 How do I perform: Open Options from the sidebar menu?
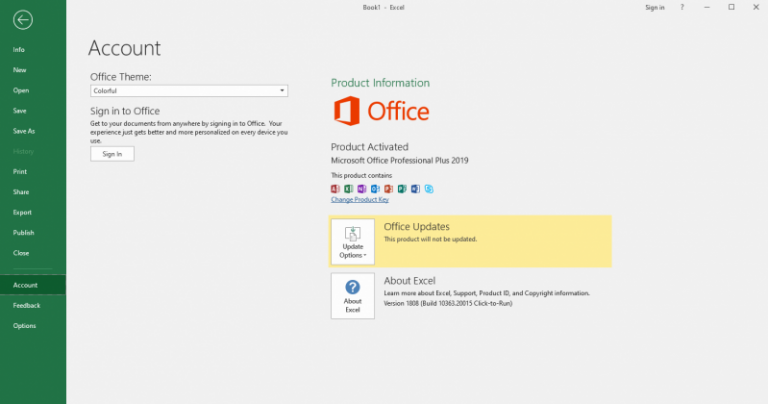point(24,326)
